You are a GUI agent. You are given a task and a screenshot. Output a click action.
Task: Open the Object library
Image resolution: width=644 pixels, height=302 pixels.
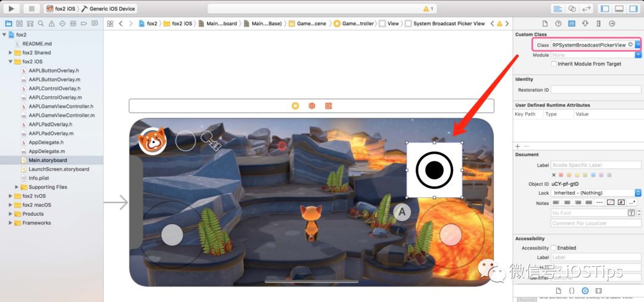click(x=586, y=291)
